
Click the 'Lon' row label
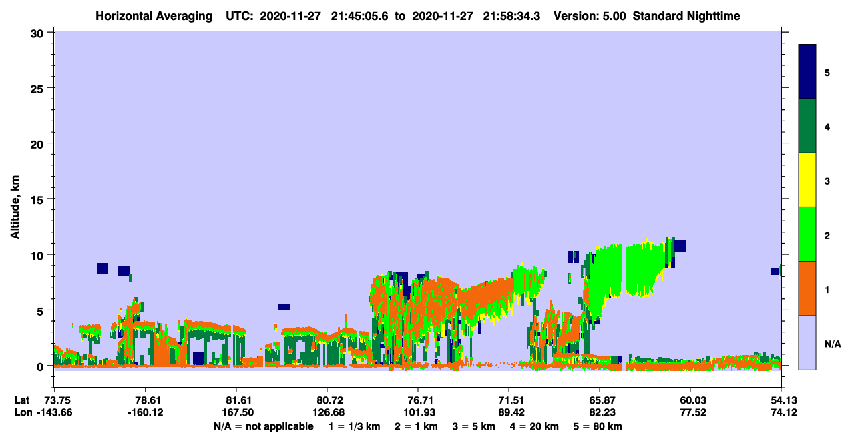coord(23,412)
